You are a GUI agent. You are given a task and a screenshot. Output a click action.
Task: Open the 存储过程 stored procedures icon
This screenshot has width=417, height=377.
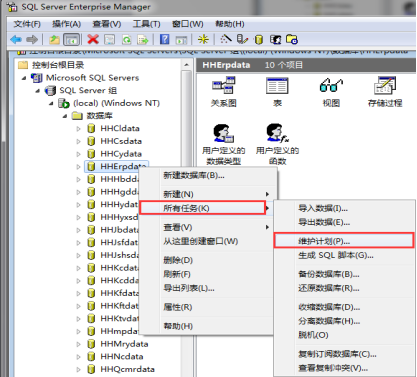385,92
